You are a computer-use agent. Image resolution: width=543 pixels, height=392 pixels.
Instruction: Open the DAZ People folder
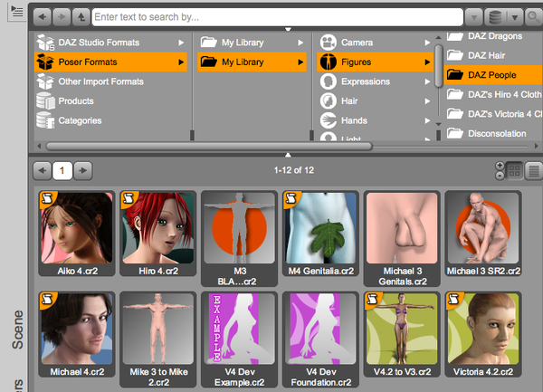[x=493, y=75]
